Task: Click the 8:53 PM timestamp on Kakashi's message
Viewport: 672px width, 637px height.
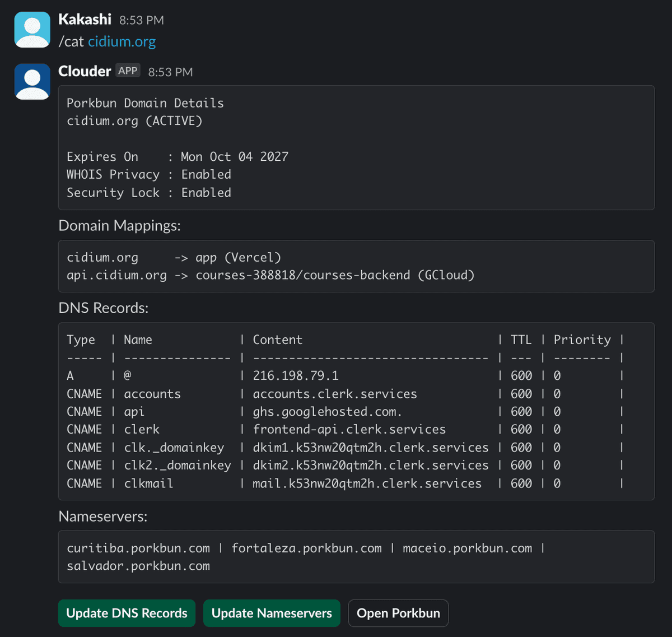Action: 141,20
